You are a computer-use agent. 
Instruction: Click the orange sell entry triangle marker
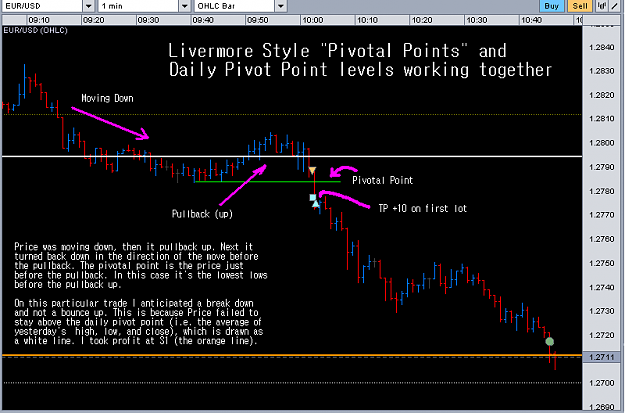tap(312, 171)
